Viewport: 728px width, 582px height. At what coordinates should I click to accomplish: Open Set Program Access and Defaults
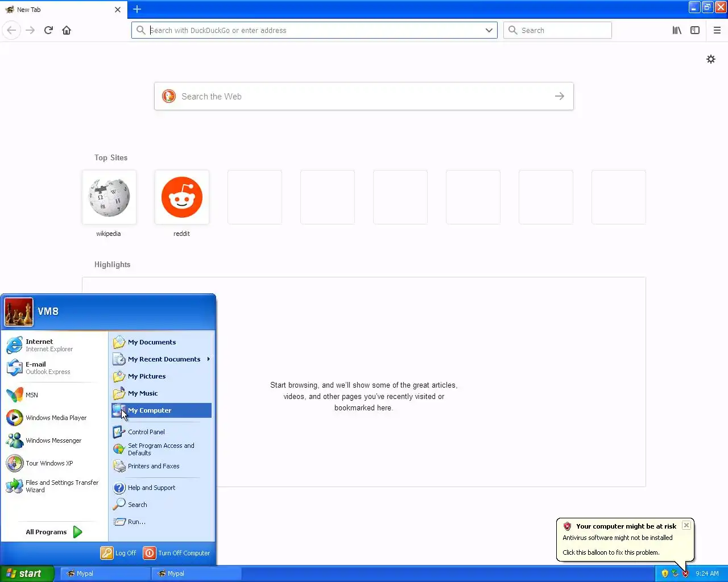click(162, 449)
